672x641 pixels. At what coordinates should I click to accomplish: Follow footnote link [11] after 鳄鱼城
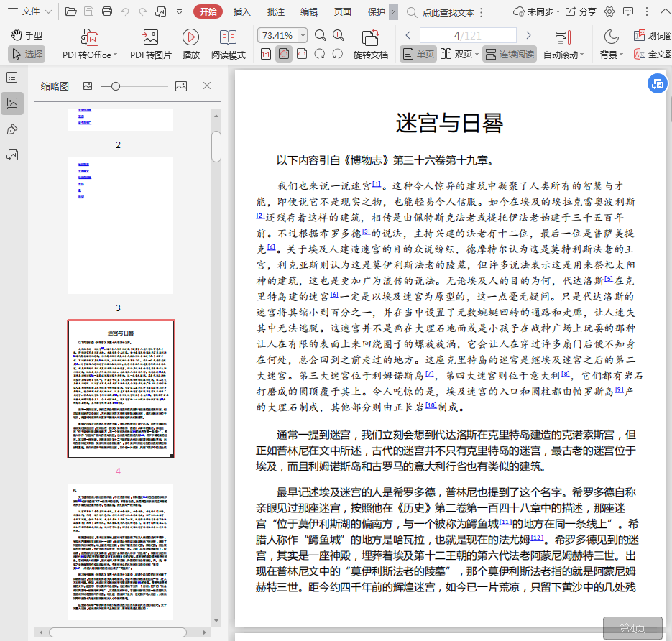pos(506,522)
